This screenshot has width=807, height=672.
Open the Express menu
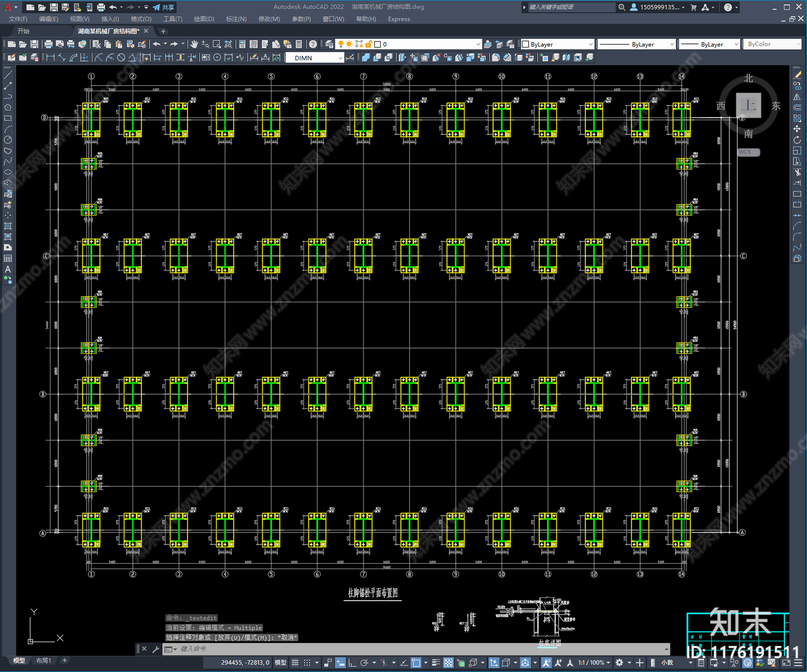399,19
